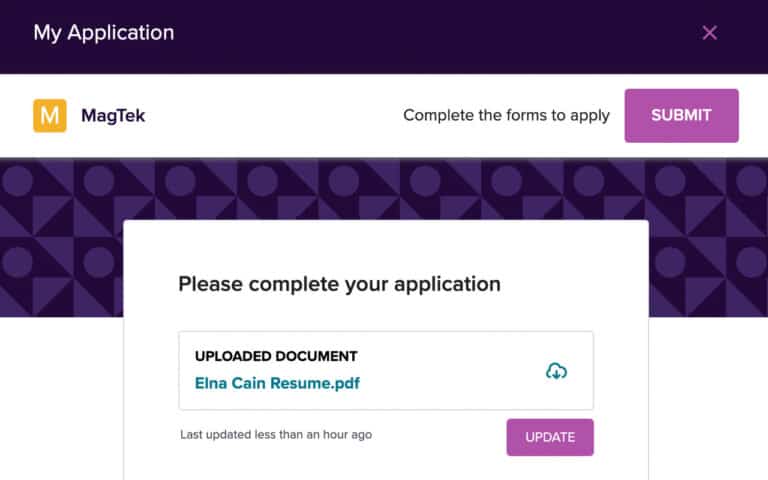
Task: Click empty toolbar space right of MagTek name
Action: pyautogui.click(x=270, y=116)
